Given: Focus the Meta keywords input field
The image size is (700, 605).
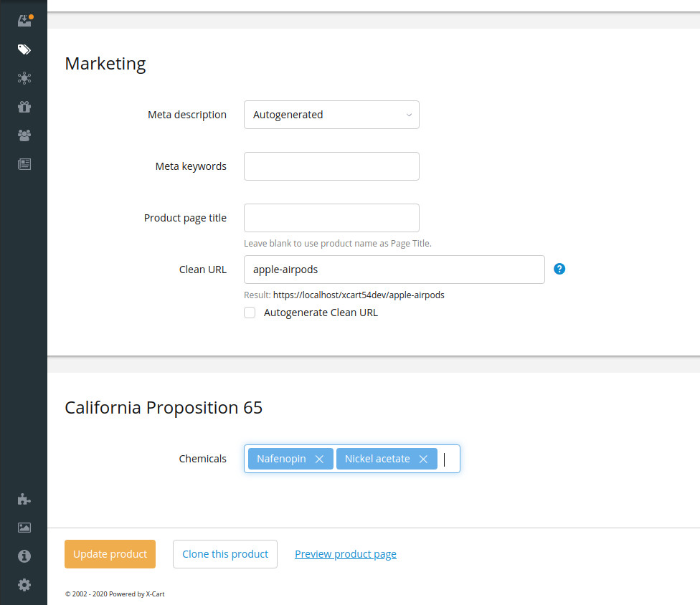Looking at the screenshot, I should (331, 166).
